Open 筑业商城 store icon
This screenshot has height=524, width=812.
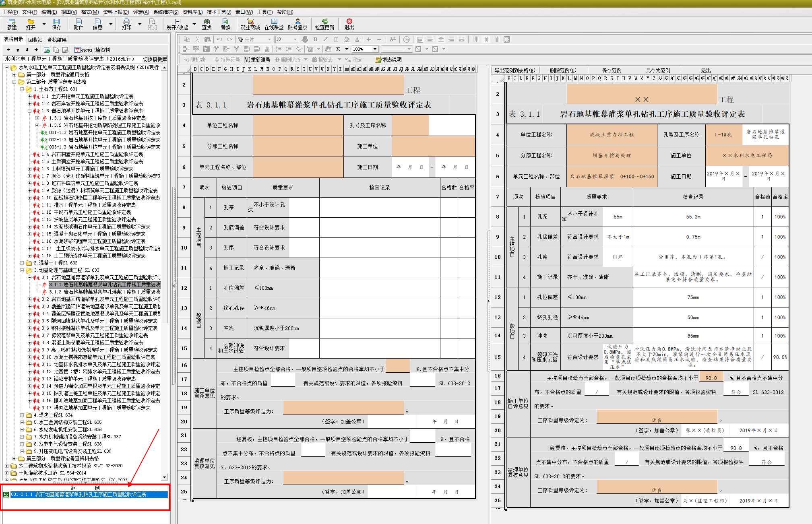point(250,24)
